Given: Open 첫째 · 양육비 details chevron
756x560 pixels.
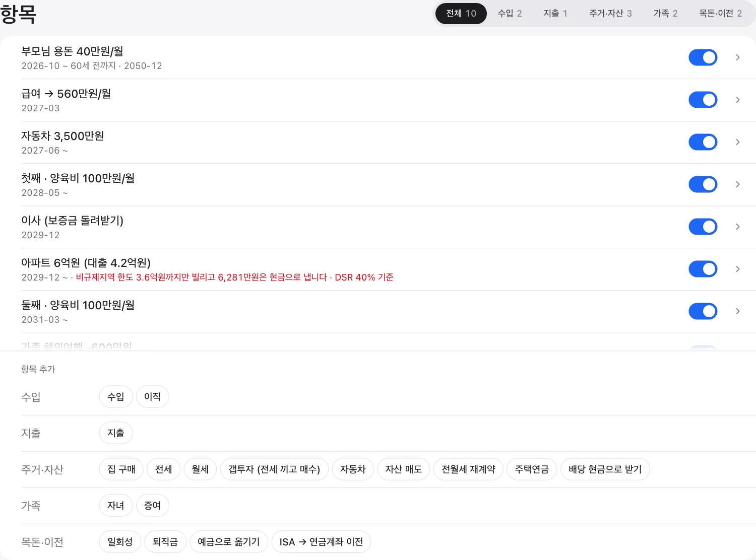Looking at the screenshot, I should (x=737, y=184).
